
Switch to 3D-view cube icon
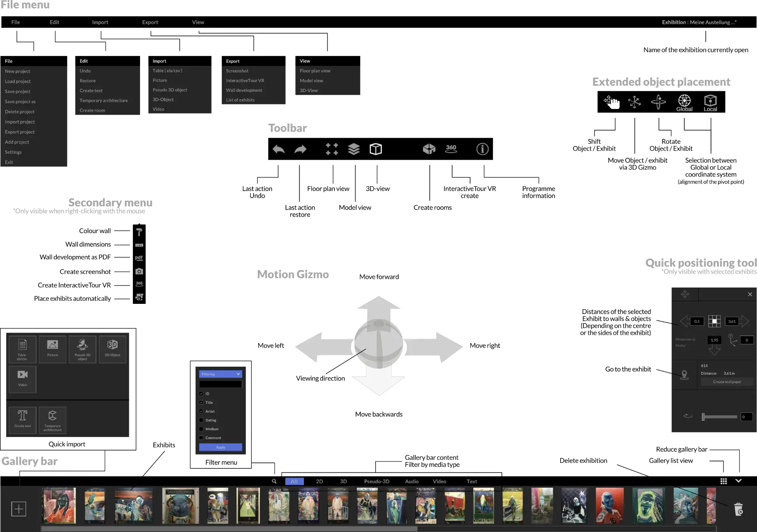[375, 149]
